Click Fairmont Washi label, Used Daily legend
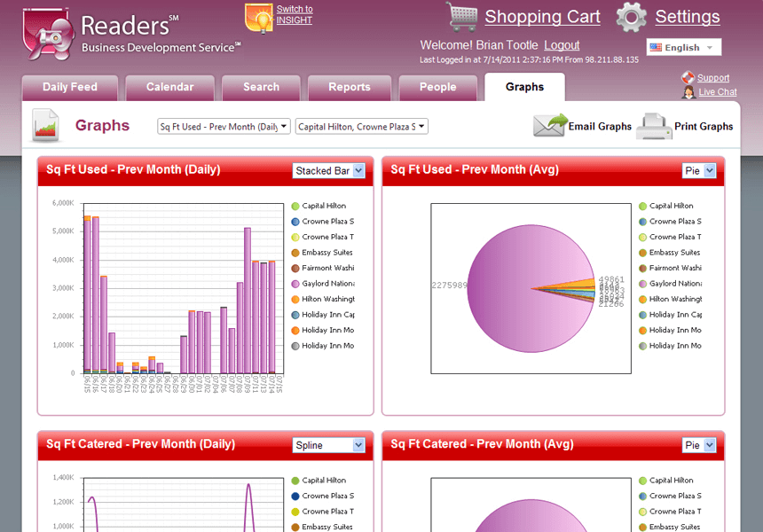The width and height of the screenshot is (763, 532). 328,268
